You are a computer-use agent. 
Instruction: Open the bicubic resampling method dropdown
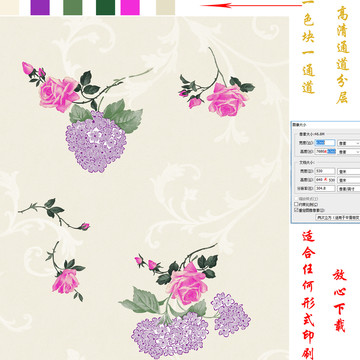pos(338,217)
